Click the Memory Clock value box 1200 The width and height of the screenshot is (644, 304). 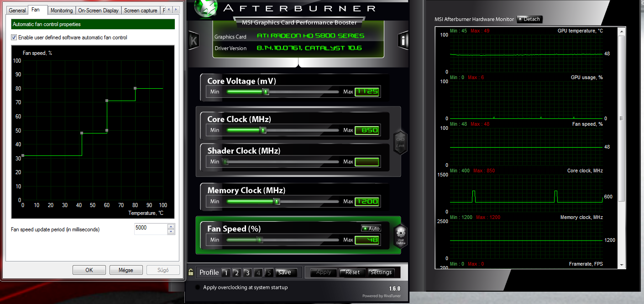[367, 201]
